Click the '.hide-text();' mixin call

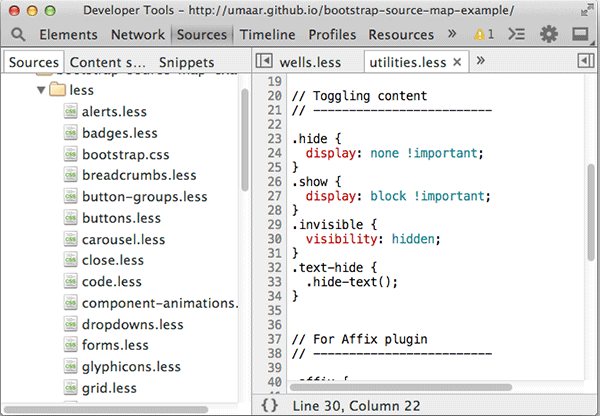click(x=352, y=282)
